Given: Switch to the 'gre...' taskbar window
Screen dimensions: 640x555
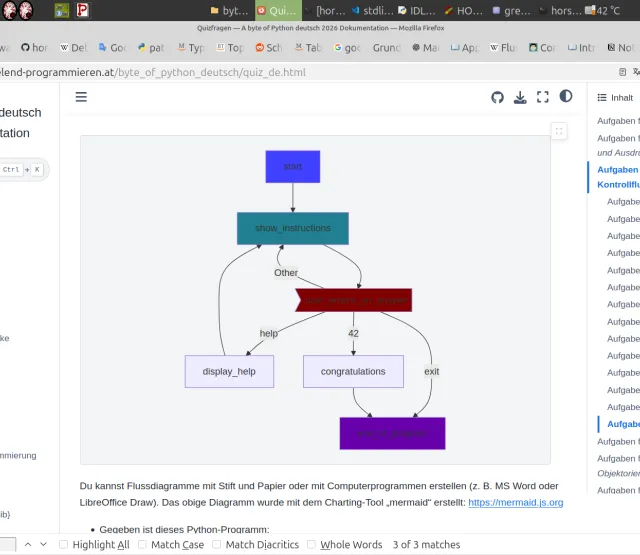Looking at the screenshot, I should point(511,11).
